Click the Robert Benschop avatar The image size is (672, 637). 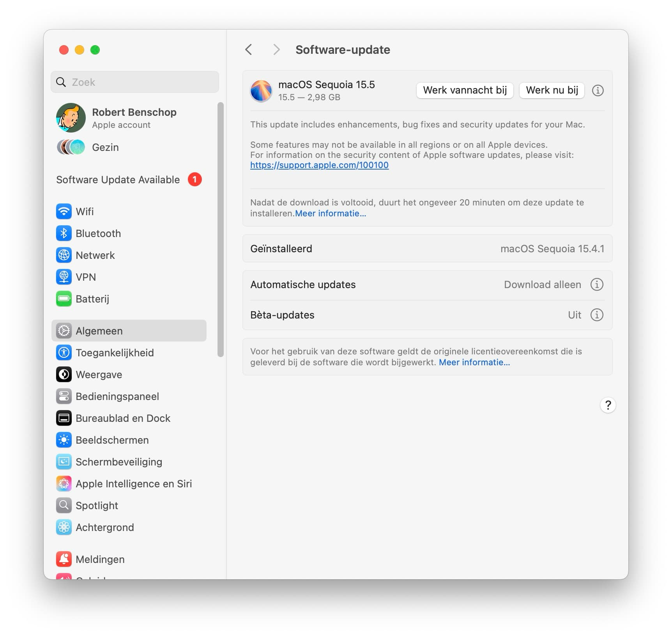pos(71,118)
